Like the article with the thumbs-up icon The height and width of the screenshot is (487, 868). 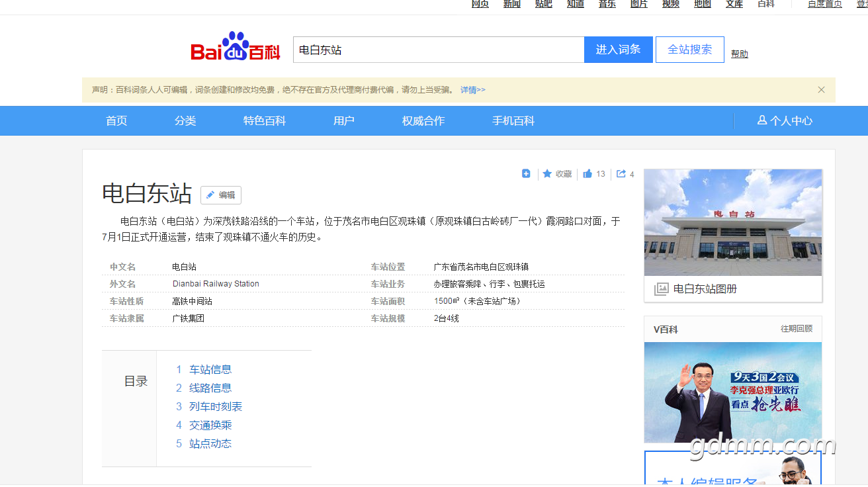tap(587, 174)
